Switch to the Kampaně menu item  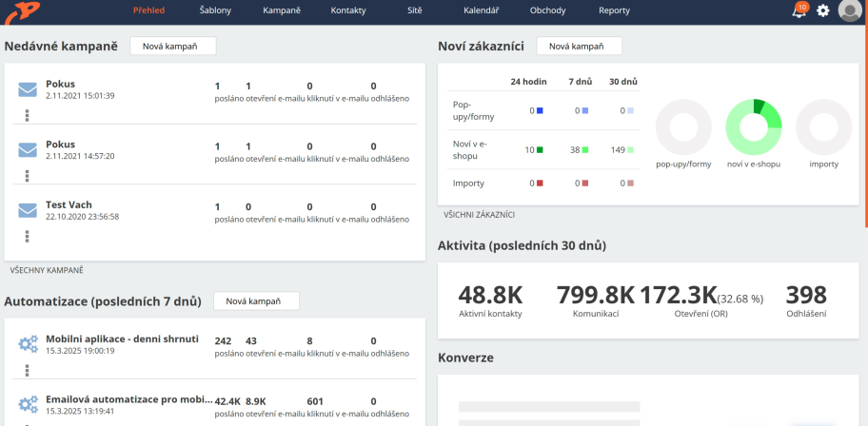pyautogui.click(x=281, y=10)
